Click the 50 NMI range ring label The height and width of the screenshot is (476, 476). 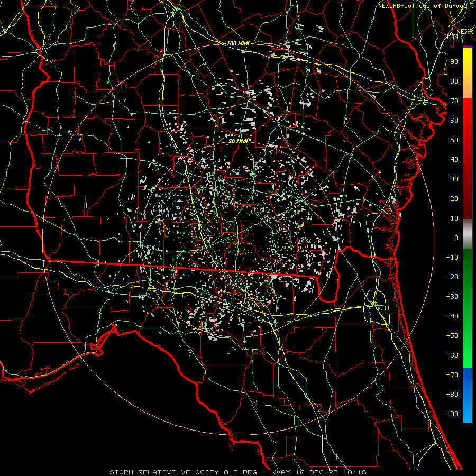[238, 141]
